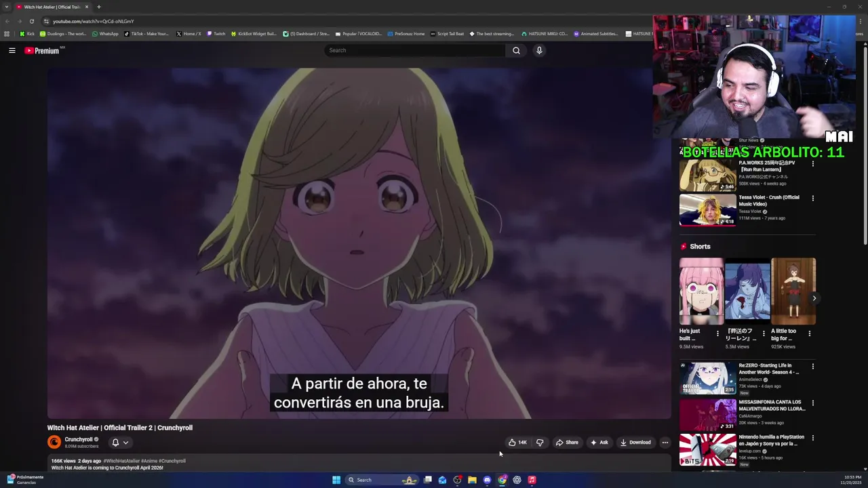868x488 pixels.
Task: Open more actions three-dot menu under video
Action: pyautogui.click(x=665, y=443)
